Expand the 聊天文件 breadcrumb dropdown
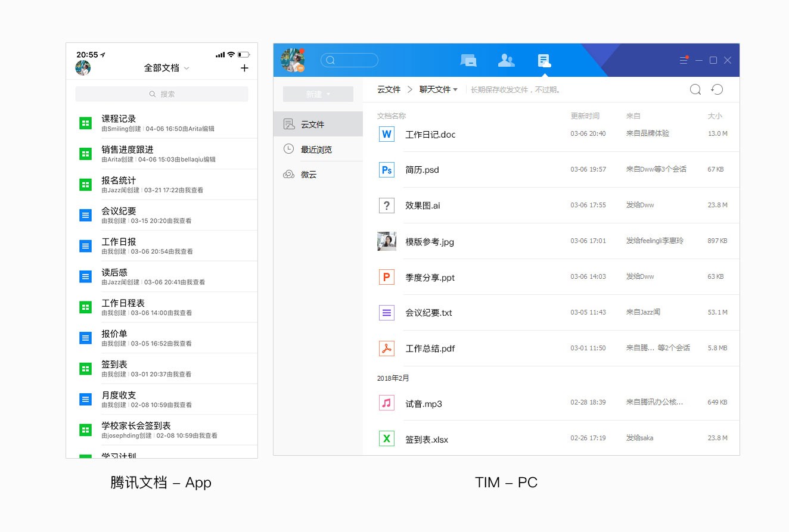The height and width of the screenshot is (532, 789). pyautogui.click(x=439, y=89)
